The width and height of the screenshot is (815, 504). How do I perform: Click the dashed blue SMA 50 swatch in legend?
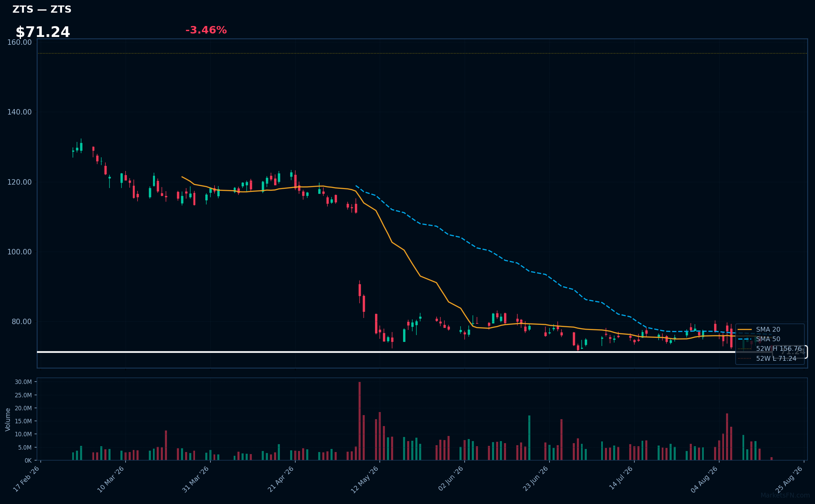click(745, 339)
